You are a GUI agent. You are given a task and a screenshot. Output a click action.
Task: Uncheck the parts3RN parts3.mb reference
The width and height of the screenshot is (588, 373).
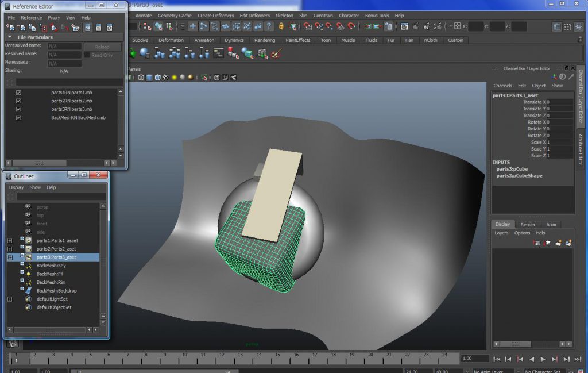pyautogui.click(x=18, y=109)
